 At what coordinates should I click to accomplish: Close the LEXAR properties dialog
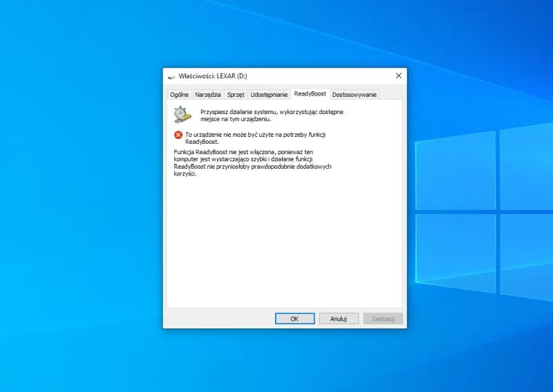coord(399,75)
